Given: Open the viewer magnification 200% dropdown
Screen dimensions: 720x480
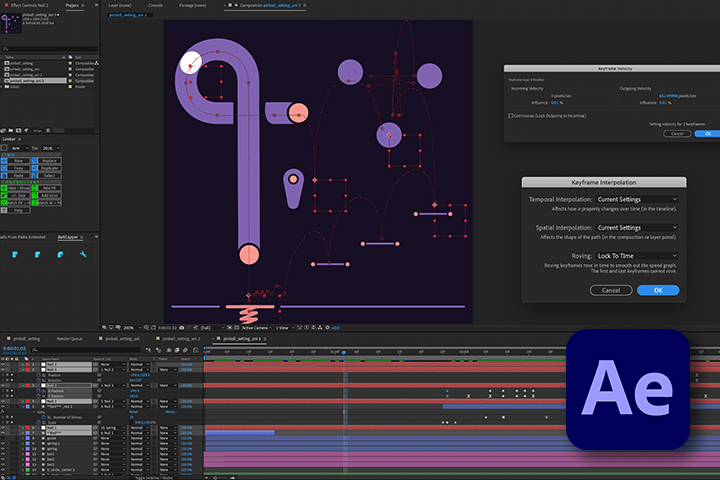Looking at the screenshot, I should pyautogui.click(x=132, y=328).
